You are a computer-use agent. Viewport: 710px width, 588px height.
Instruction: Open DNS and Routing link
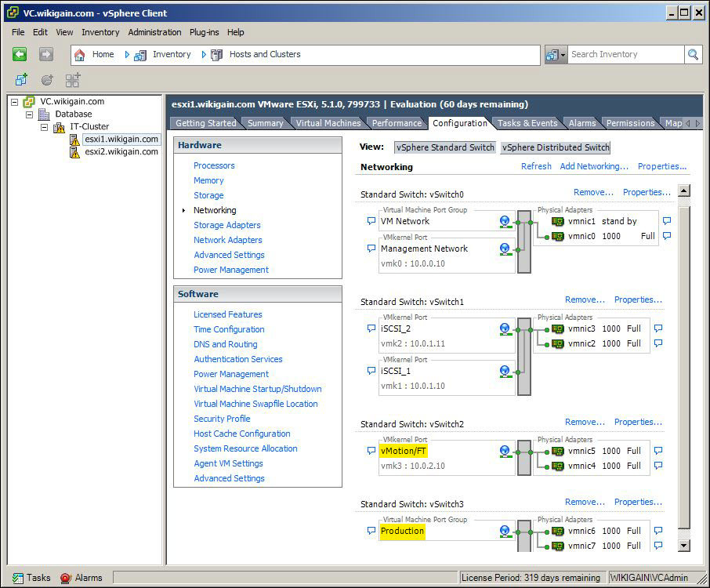click(226, 344)
